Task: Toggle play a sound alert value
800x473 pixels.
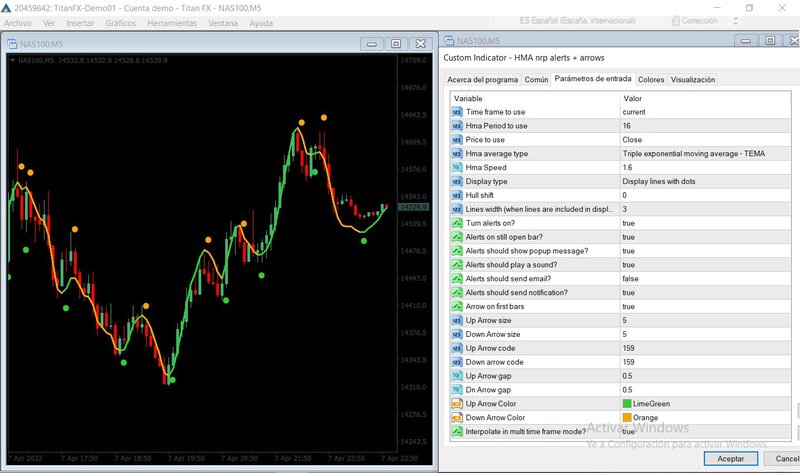Action: pos(629,265)
